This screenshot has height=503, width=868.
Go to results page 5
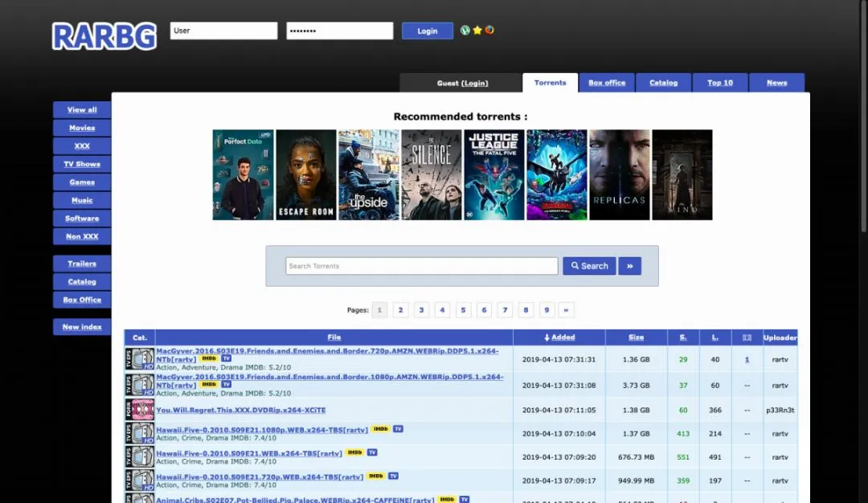463,310
